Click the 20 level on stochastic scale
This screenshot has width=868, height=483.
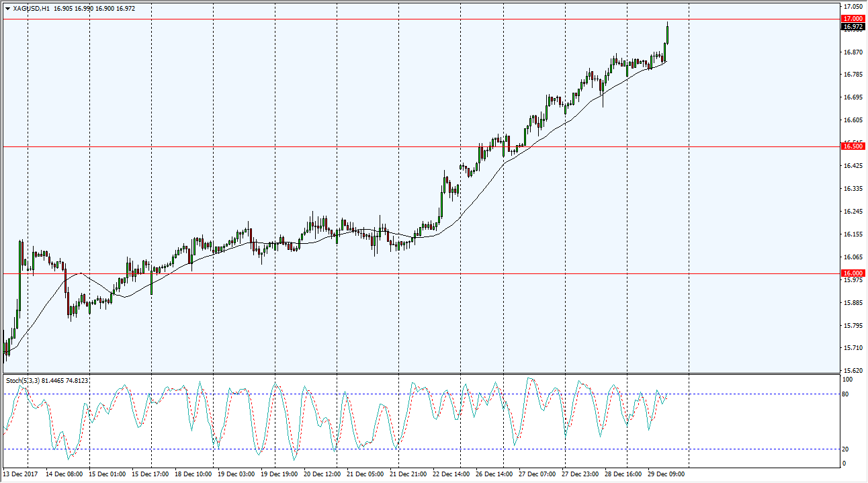tap(846, 449)
